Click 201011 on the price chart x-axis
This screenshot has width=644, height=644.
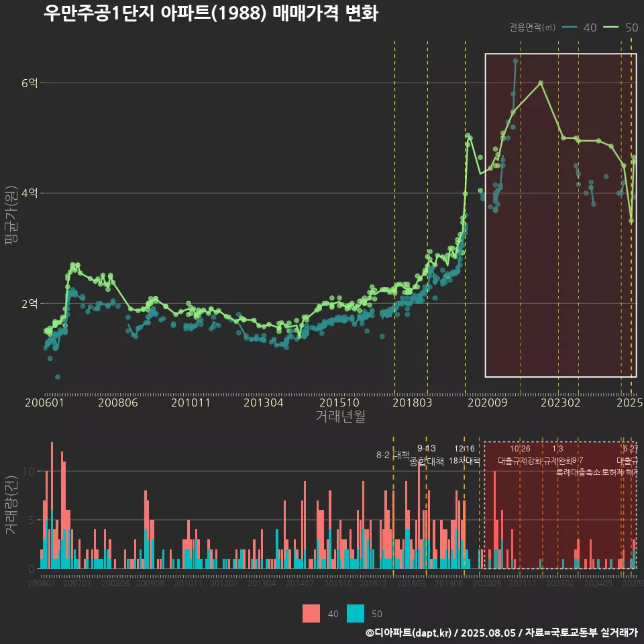[191, 402]
